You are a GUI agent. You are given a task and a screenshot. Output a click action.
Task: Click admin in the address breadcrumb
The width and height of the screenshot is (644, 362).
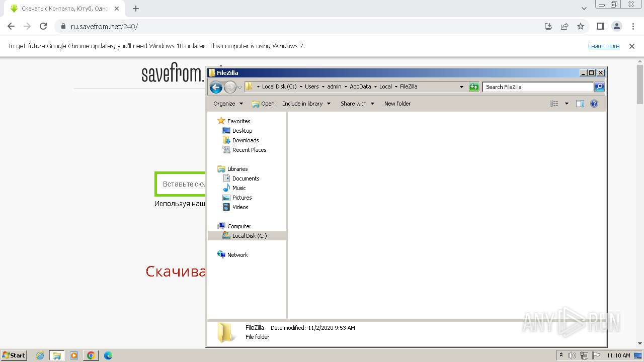[x=334, y=86]
